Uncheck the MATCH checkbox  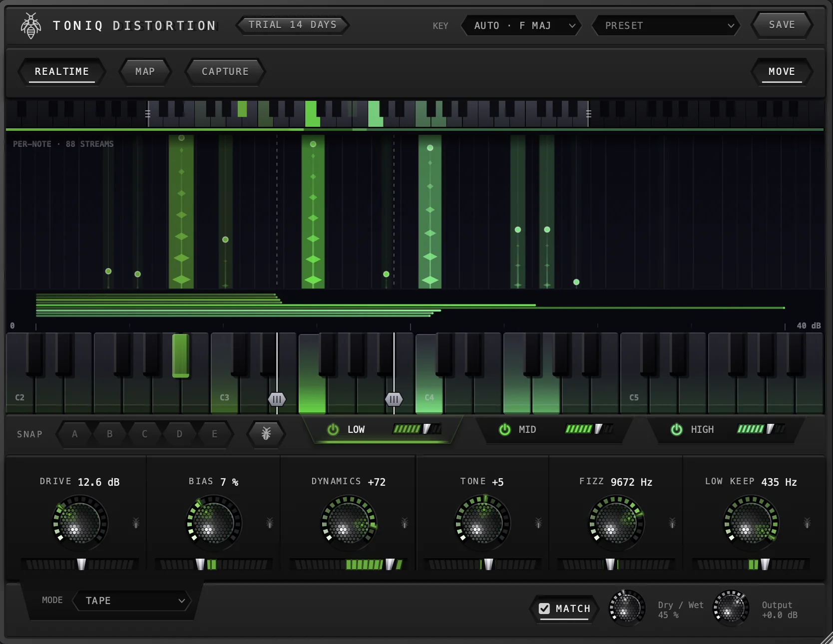[x=544, y=609]
